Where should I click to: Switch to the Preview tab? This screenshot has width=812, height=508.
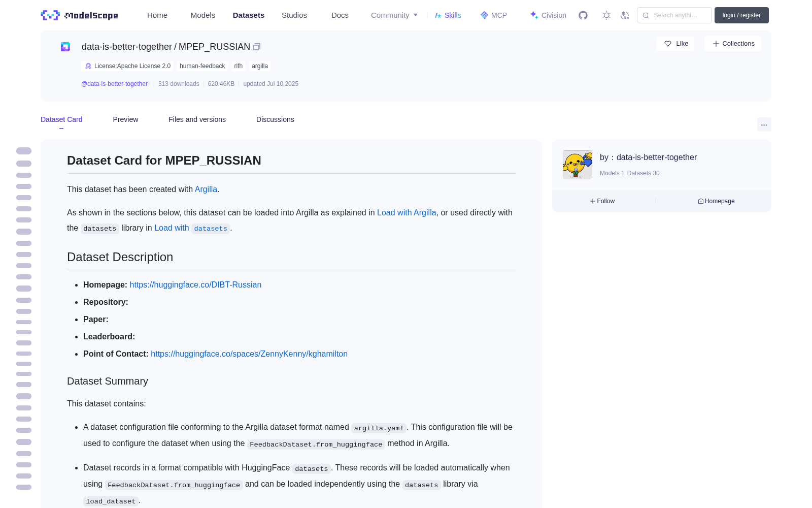coord(125,119)
